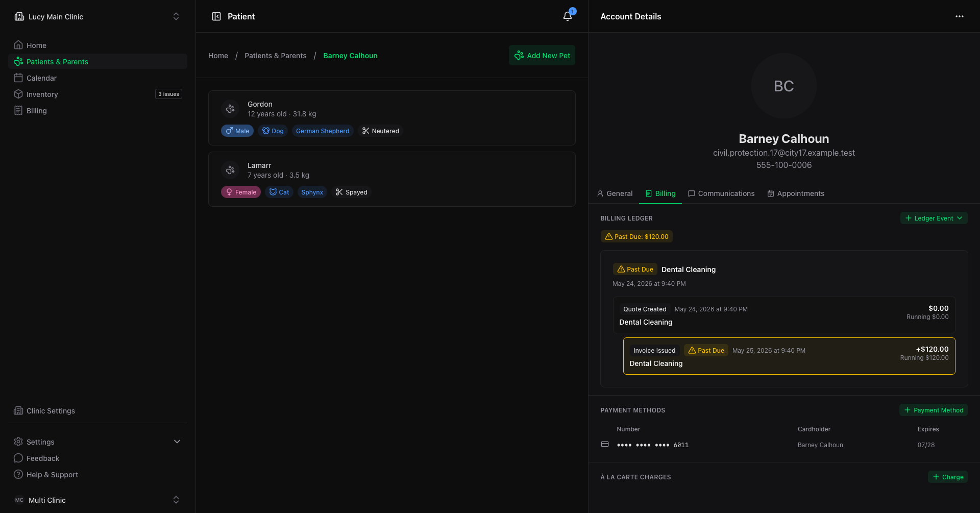The height and width of the screenshot is (513, 980).
Task: Click the Cat tag
Action: [x=279, y=192]
